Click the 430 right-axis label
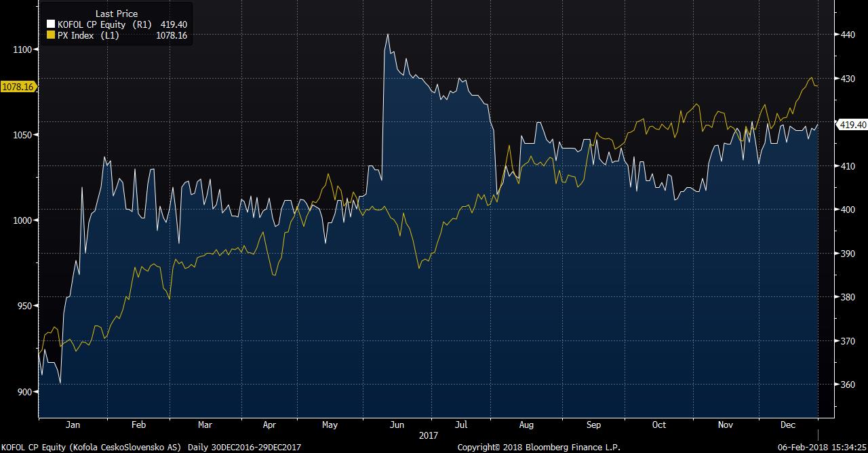 click(848, 79)
